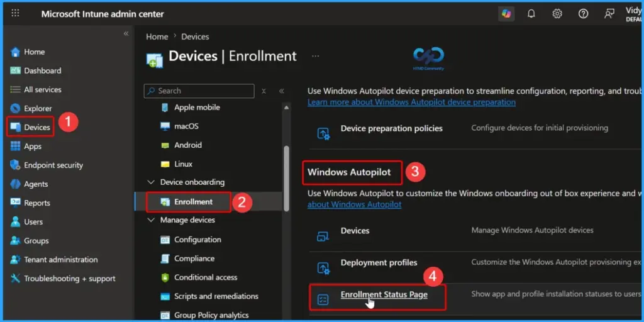Click the Reports icon in the sidebar
Screen dimensions: 644x322
[15, 203]
